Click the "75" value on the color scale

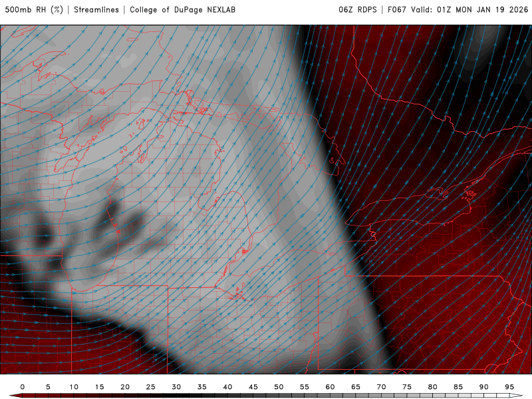point(407,387)
